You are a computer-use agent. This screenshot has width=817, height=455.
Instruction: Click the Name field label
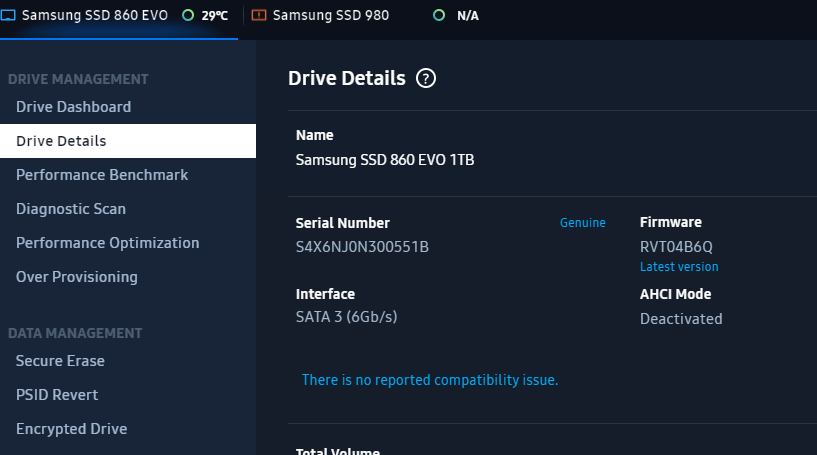[314, 135]
